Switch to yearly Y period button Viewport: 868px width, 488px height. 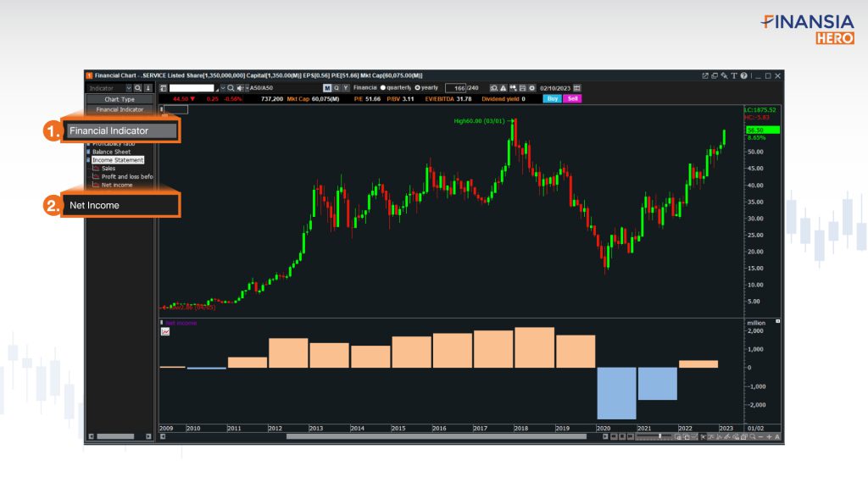(x=346, y=88)
